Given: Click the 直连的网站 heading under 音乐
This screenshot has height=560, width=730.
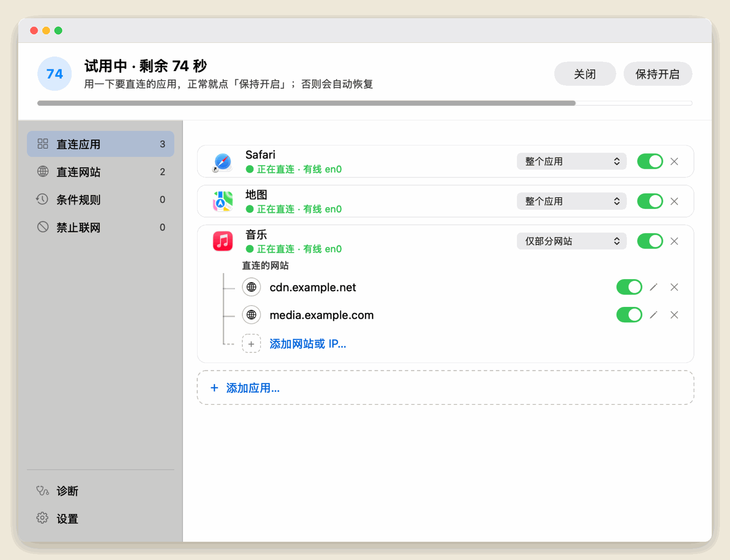Looking at the screenshot, I should click(x=265, y=265).
